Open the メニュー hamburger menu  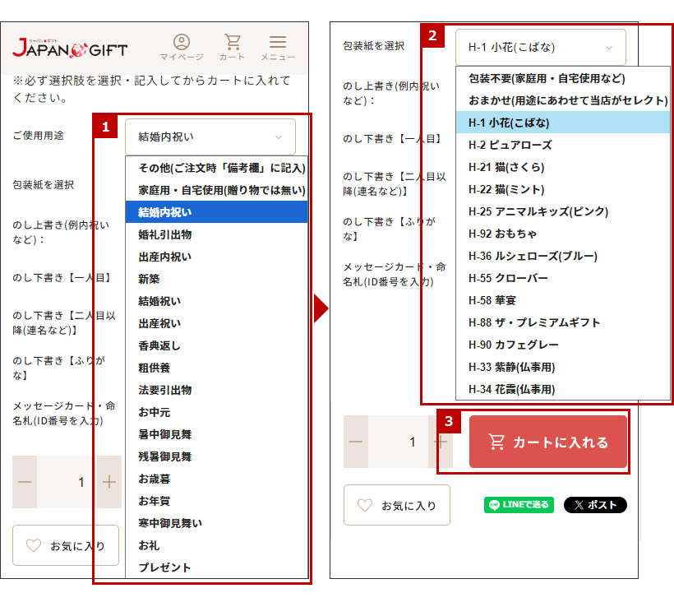278,48
